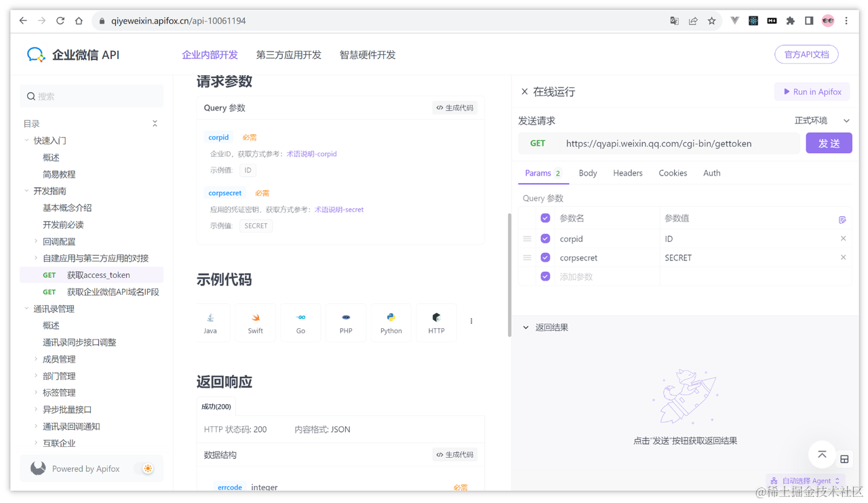The width and height of the screenshot is (868, 503).
Task: Select the Swift code sample icon
Action: pyautogui.click(x=255, y=323)
